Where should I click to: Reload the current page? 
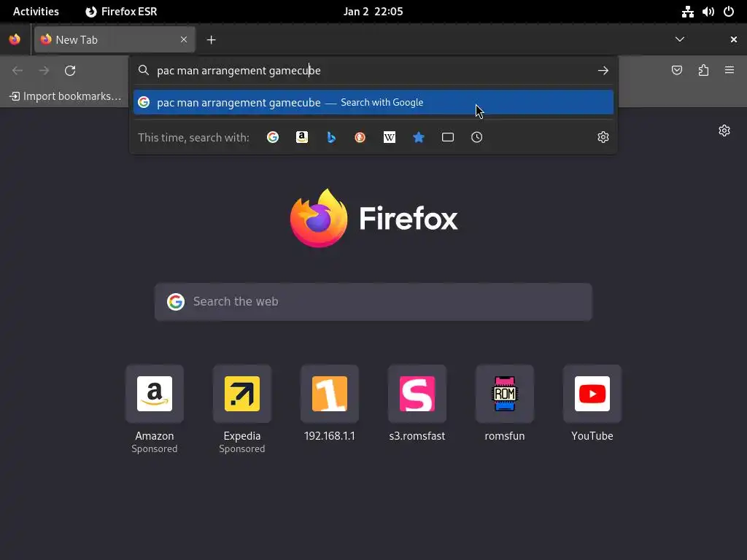[70, 71]
